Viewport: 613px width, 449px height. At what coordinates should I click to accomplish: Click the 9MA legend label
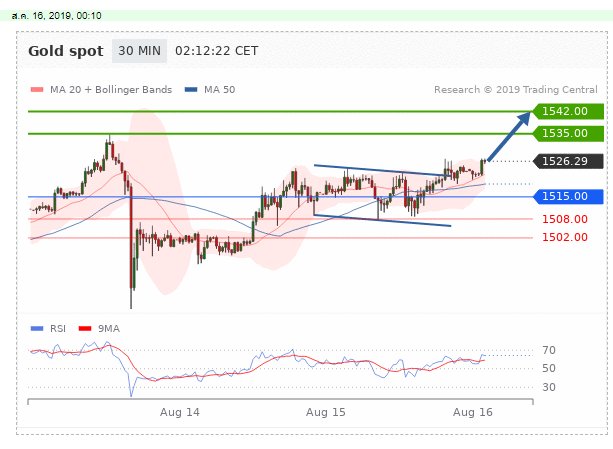[109, 329]
